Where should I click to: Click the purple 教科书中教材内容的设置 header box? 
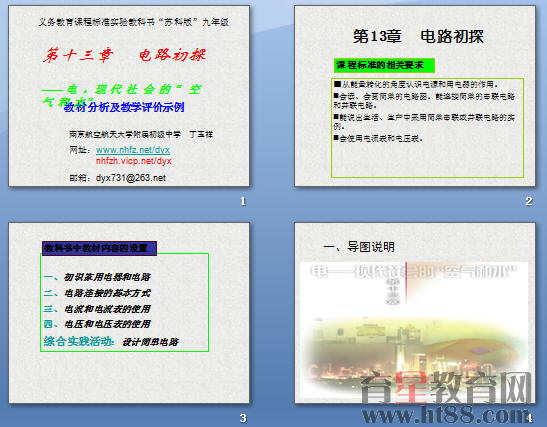99,248
